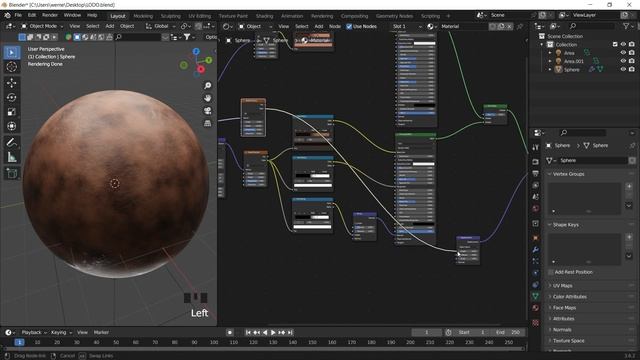The width and height of the screenshot is (640, 360).
Task: Click the outliner filter funnel icon
Action: (x=626, y=26)
